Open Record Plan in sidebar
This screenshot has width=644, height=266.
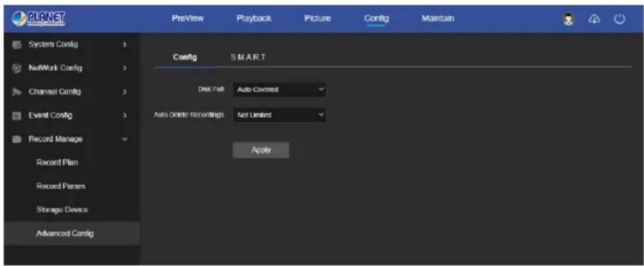click(x=58, y=162)
